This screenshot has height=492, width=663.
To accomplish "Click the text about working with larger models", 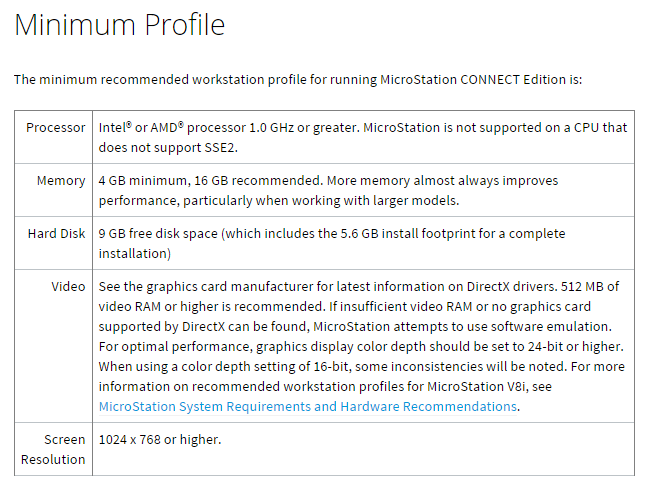I will [x=360, y=200].
